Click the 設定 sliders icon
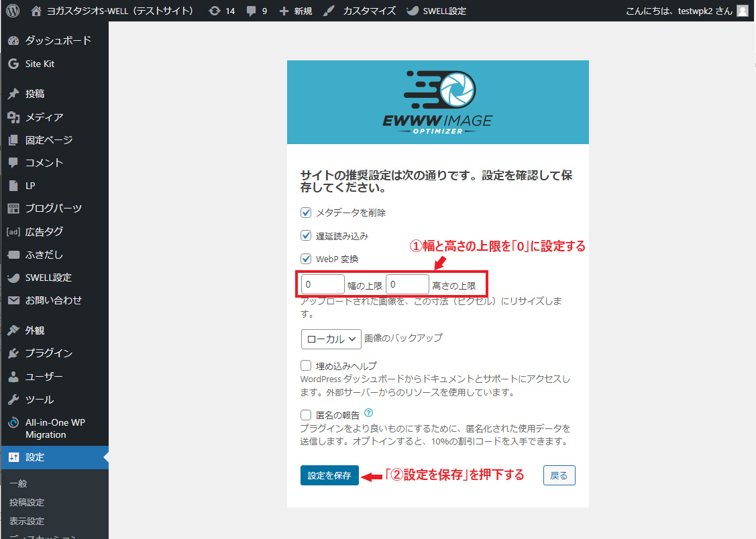 point(13,457)
